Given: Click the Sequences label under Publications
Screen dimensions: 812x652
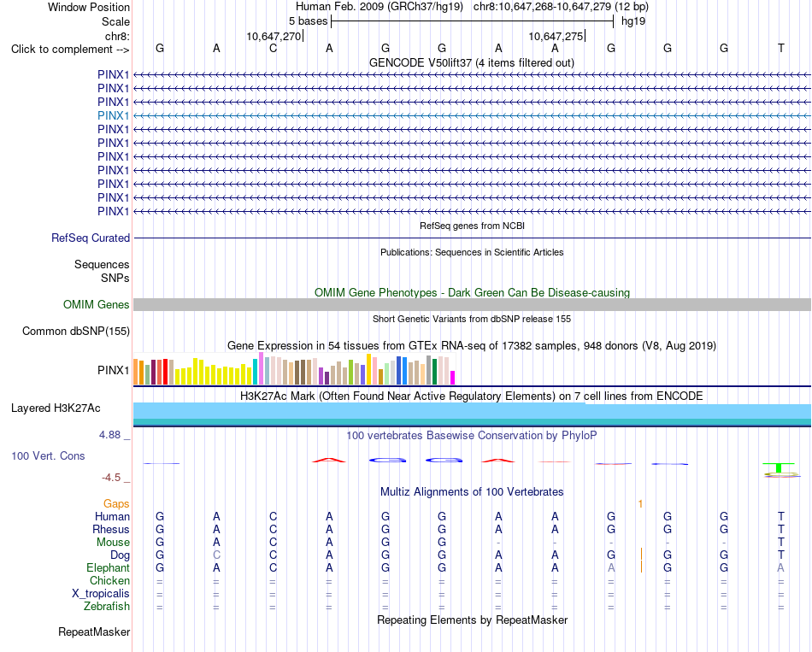Looking at the screenshot, I should [102, 265].
